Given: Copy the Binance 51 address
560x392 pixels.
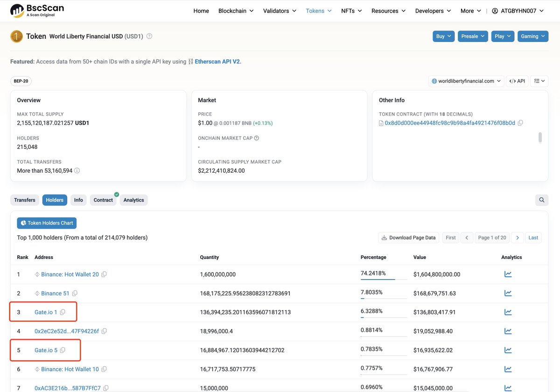Looking at the screenshot, I should 75,294.
